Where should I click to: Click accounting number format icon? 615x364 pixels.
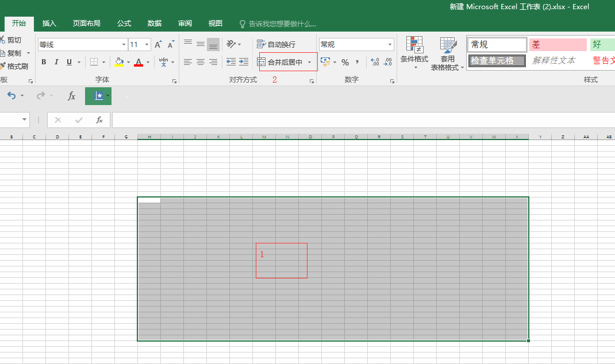coord(325,62)
